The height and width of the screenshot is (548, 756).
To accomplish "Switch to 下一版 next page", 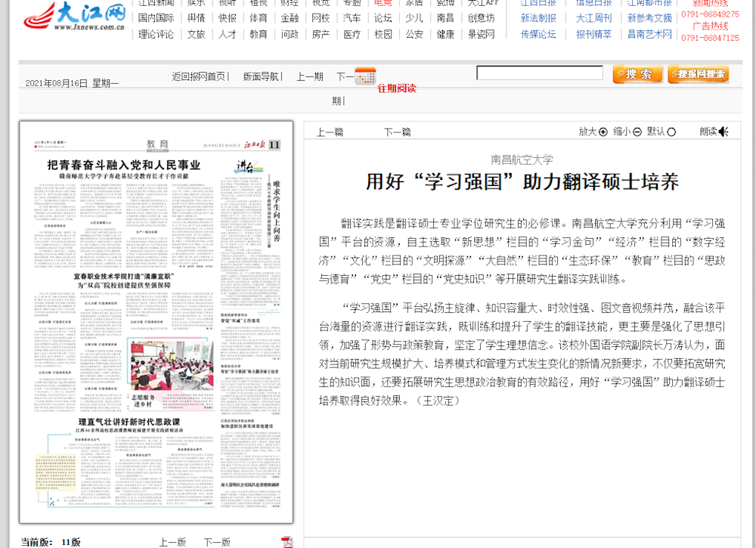I will coord(217,542).
